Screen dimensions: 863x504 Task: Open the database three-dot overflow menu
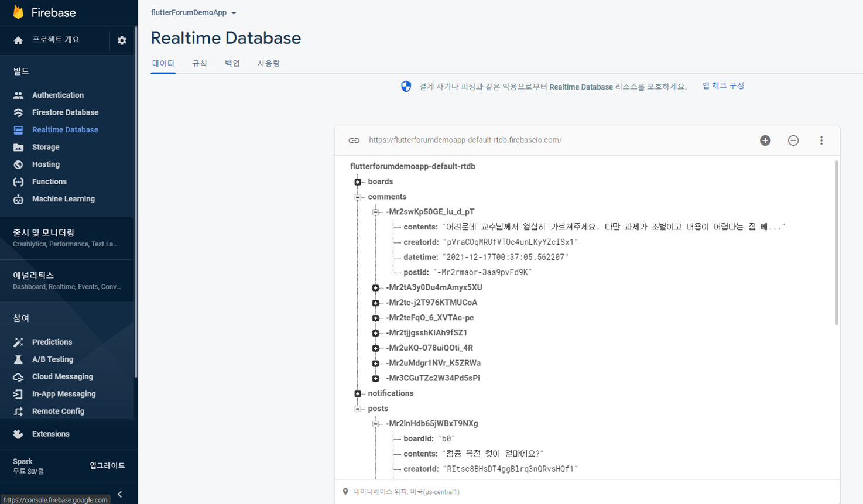[821, 140]
